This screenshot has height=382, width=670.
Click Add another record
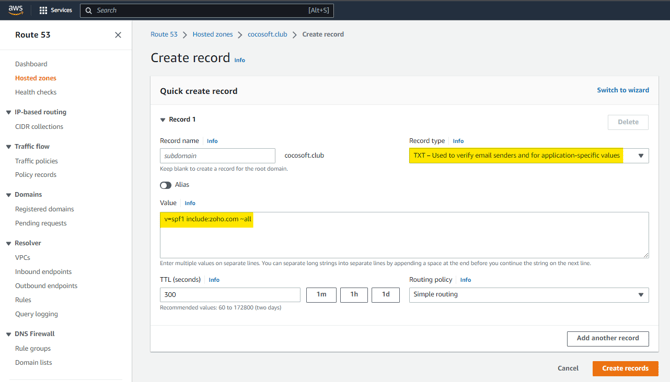(x=608, y=338)
